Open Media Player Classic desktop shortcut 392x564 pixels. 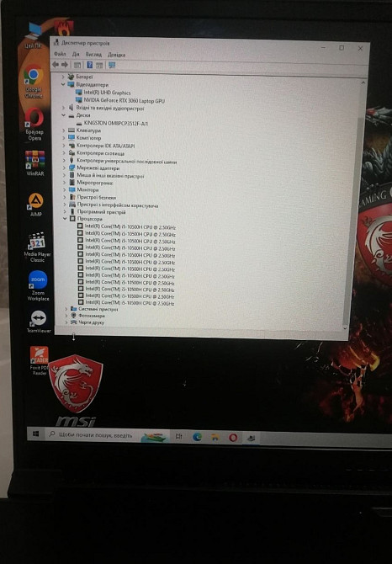tap(37, 247)
